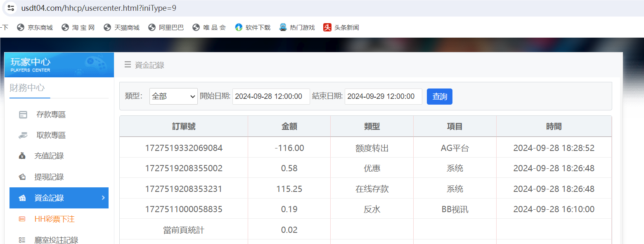Click the 热门游戏 bookmark icon
This screenshot has height=244, width=644.
coord(283,27)
